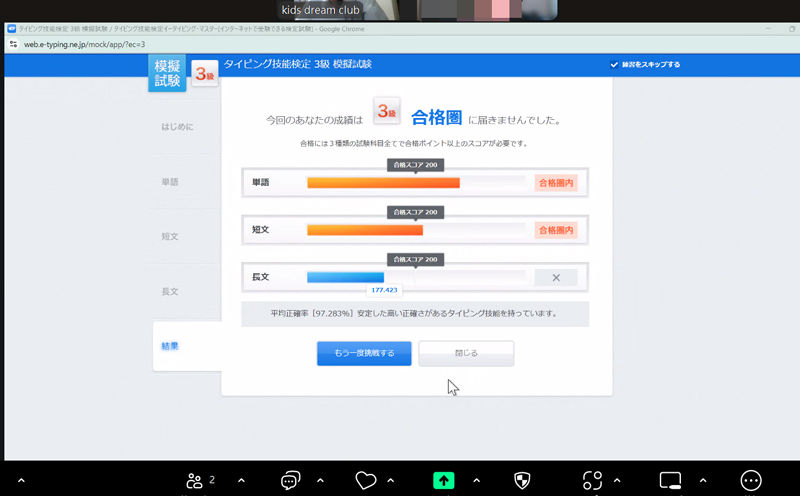Expand the chevron next to share screen
800x496 pixels.
point(476,480)
